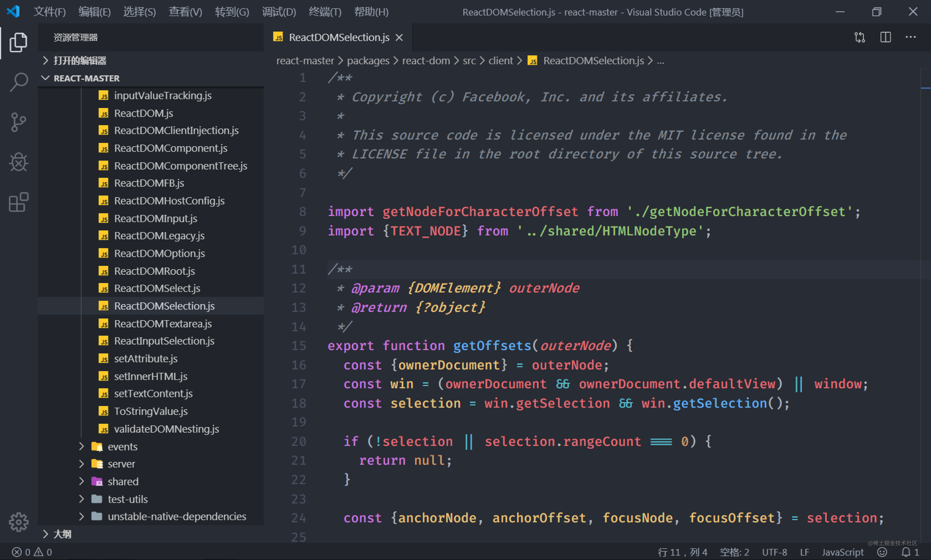
Task: Split the editor using the split icon
Action: (x=885, y=37)
